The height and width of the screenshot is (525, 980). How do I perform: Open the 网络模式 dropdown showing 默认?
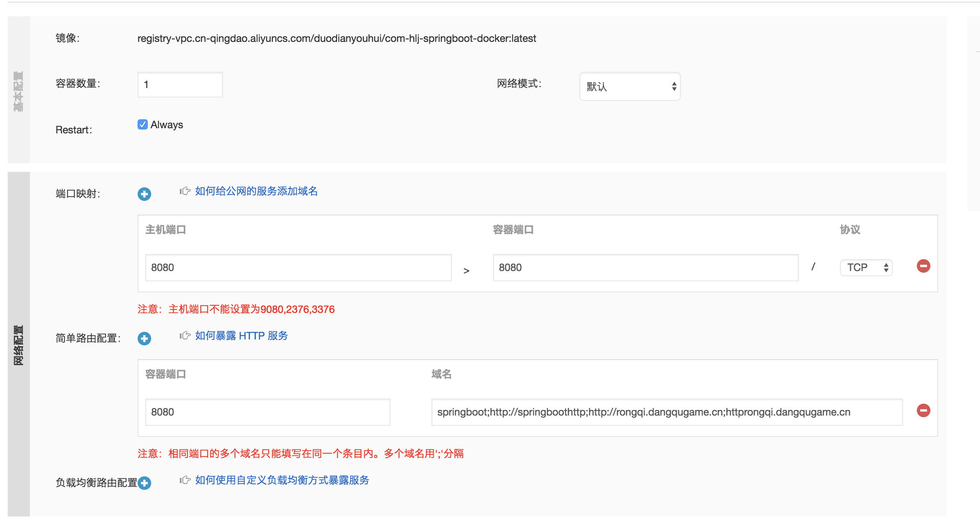(630, 86)
